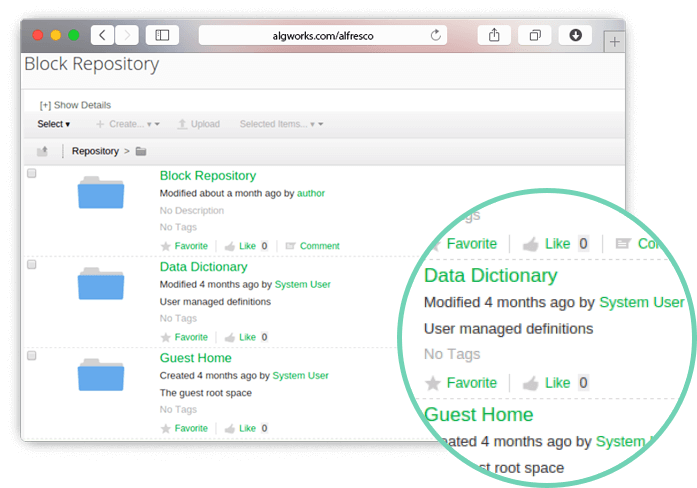This screenshot has width=697, height=488.
Task: Favorite the Data Dictionary folder in the list
Action: click(x=184, y=337)
